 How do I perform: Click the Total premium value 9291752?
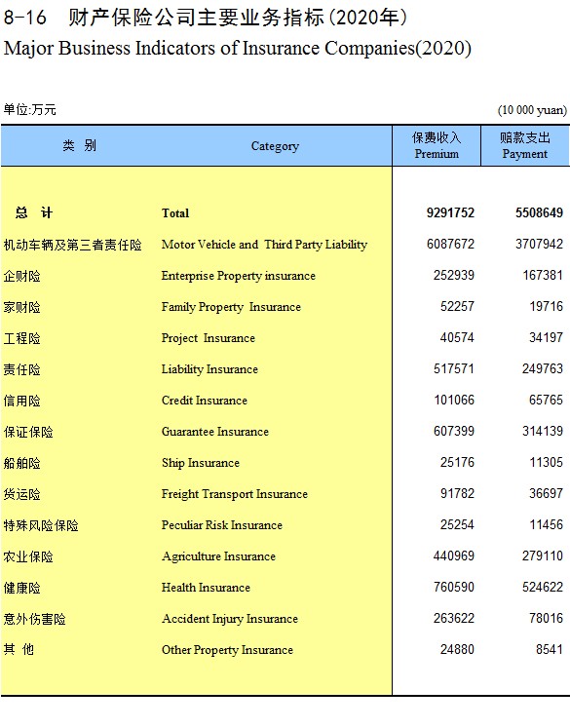pos(450,213)
